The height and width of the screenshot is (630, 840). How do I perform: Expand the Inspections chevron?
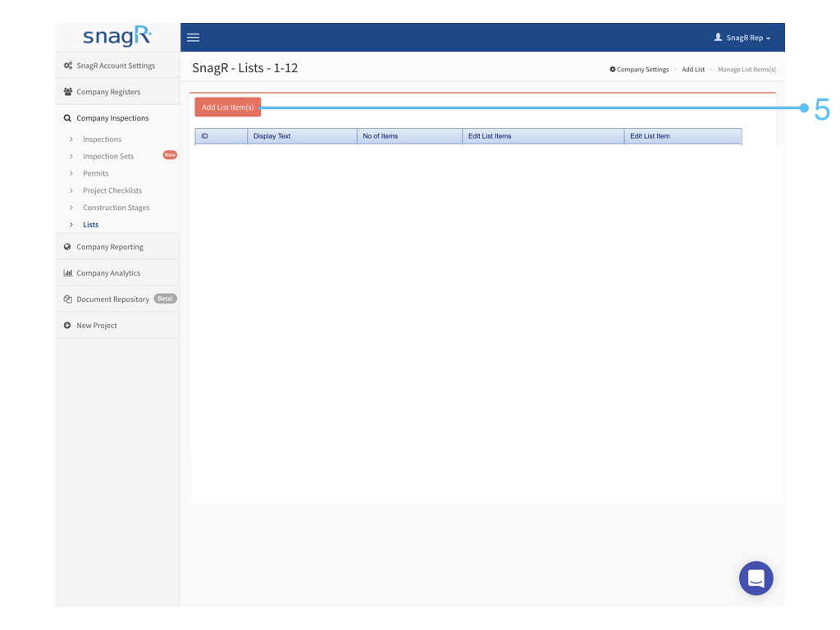tap(71, 139)
